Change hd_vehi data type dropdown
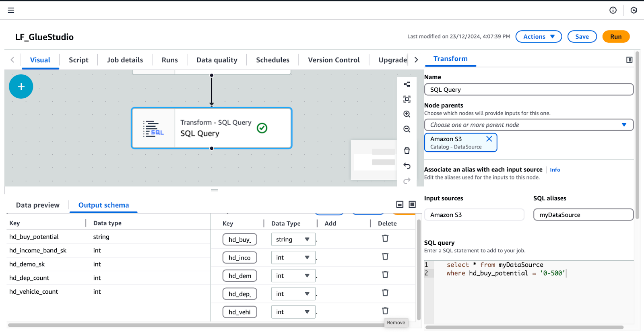 pyautogui.click(x=293, y=312)
